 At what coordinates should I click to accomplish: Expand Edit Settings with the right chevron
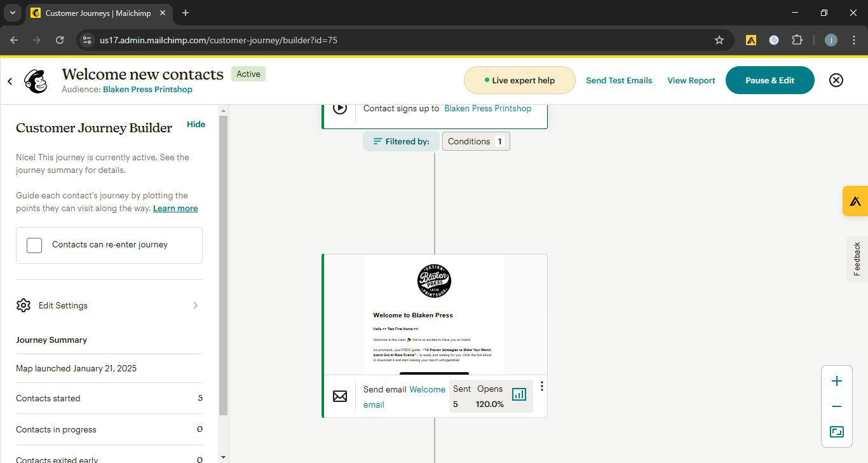click(196, 305)
